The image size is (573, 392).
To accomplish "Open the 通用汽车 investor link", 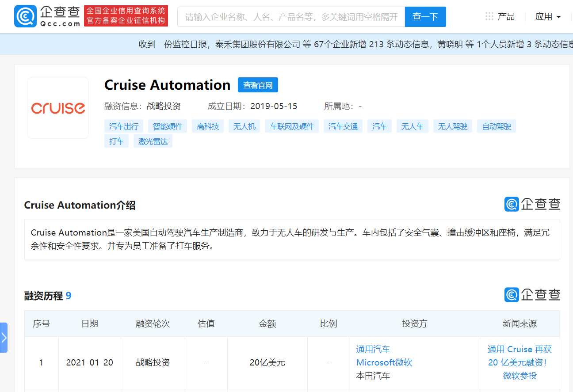I will click(373, 350).
